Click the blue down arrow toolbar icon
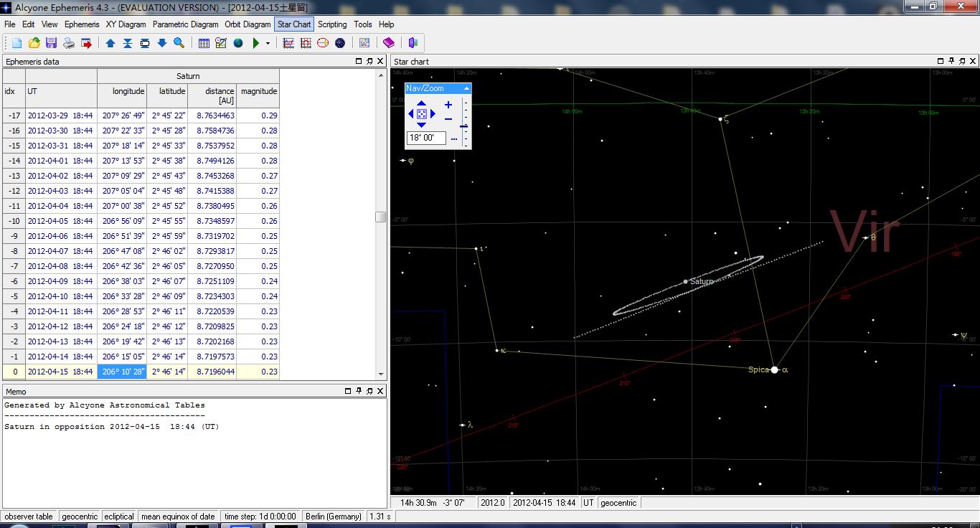980x528 pixels. coord(162,43)
